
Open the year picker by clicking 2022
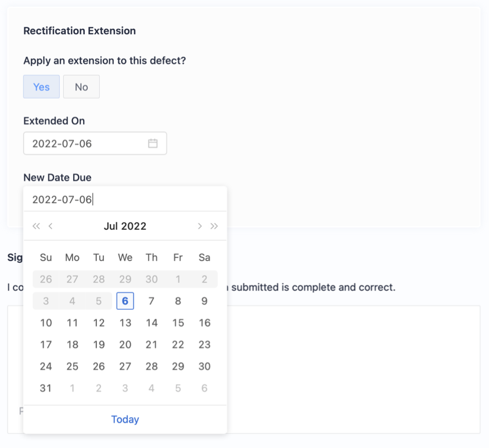point(134,226)
